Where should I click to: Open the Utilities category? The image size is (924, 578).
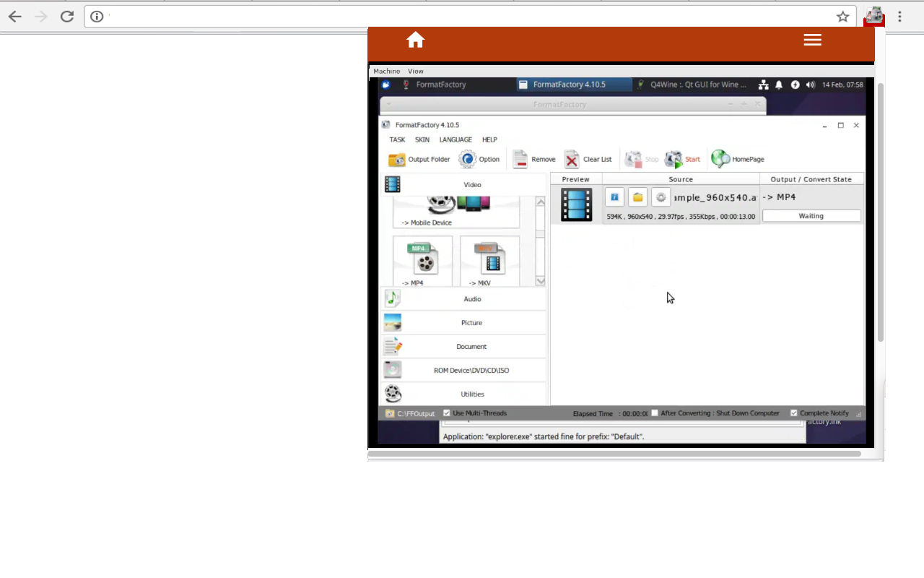click(x=472, y=394)
